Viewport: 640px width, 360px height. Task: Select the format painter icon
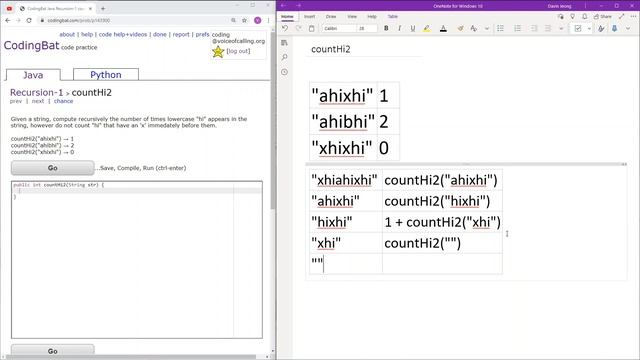coord(460,28)
